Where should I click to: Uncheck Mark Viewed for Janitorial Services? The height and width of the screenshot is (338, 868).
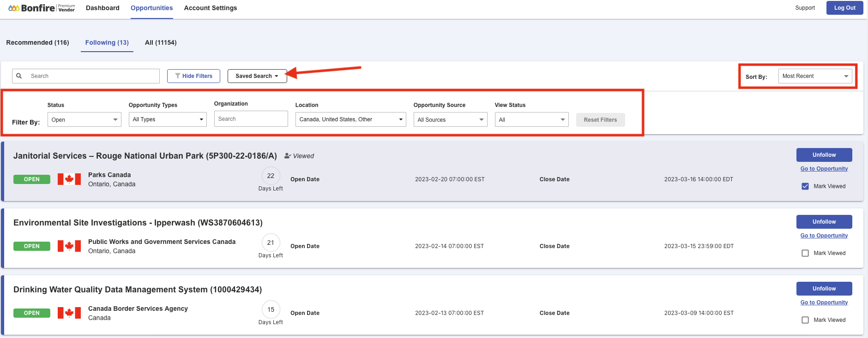[x=805, y=186]
